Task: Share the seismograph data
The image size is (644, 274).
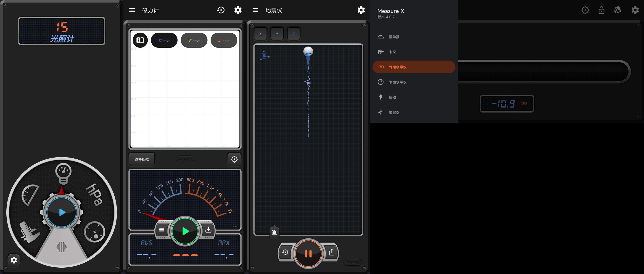Action: pos(332,252)
